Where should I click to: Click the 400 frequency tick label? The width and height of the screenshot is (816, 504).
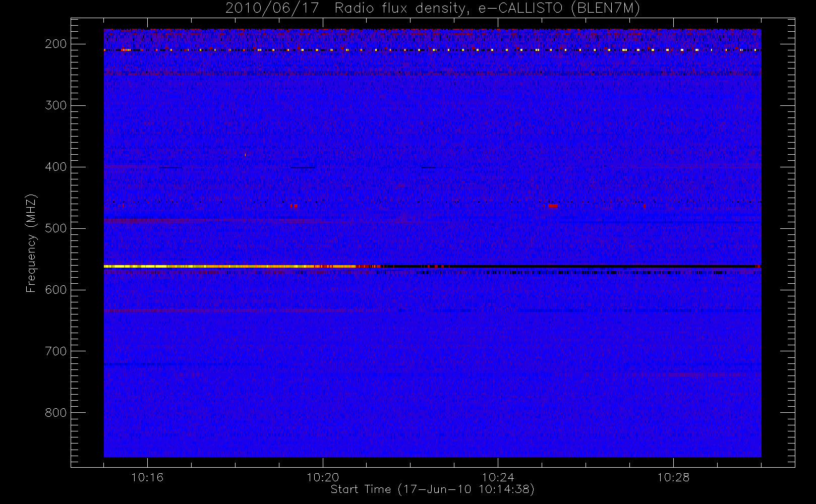point(56,167)
